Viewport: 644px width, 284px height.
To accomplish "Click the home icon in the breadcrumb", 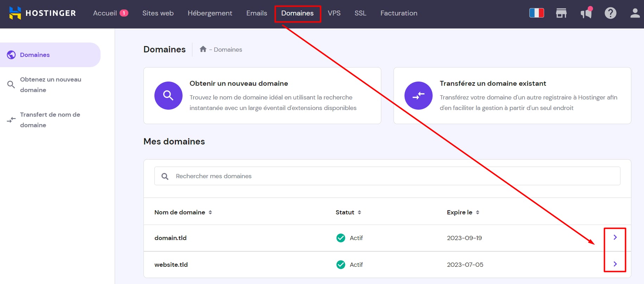I will [x=203, y=49].
